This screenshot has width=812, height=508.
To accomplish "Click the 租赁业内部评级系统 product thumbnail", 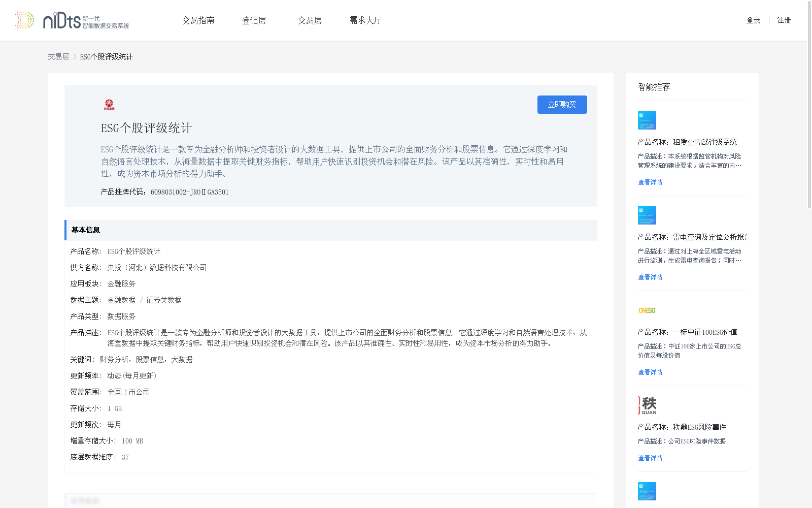I will (647, 120).
